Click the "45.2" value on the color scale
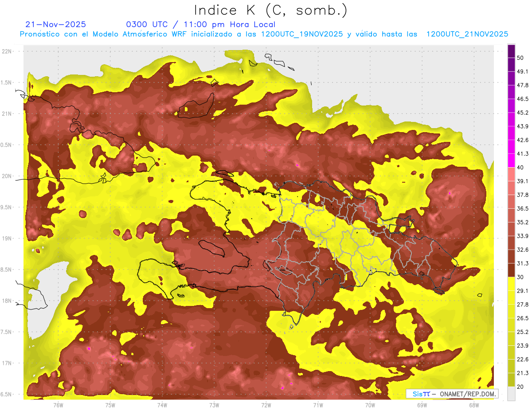Viewport: 532px width, 411px height. [522, 113]
